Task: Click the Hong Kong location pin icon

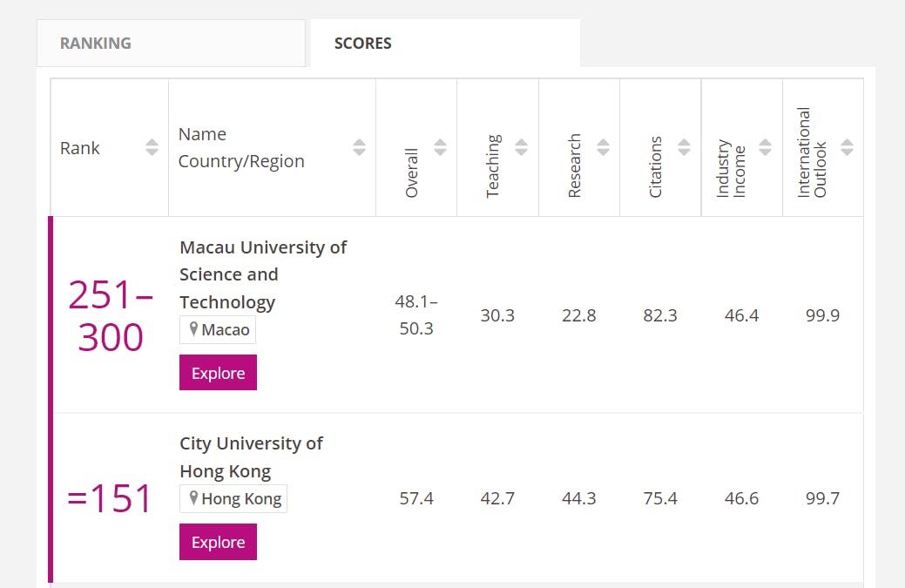Action: point(193,498)
